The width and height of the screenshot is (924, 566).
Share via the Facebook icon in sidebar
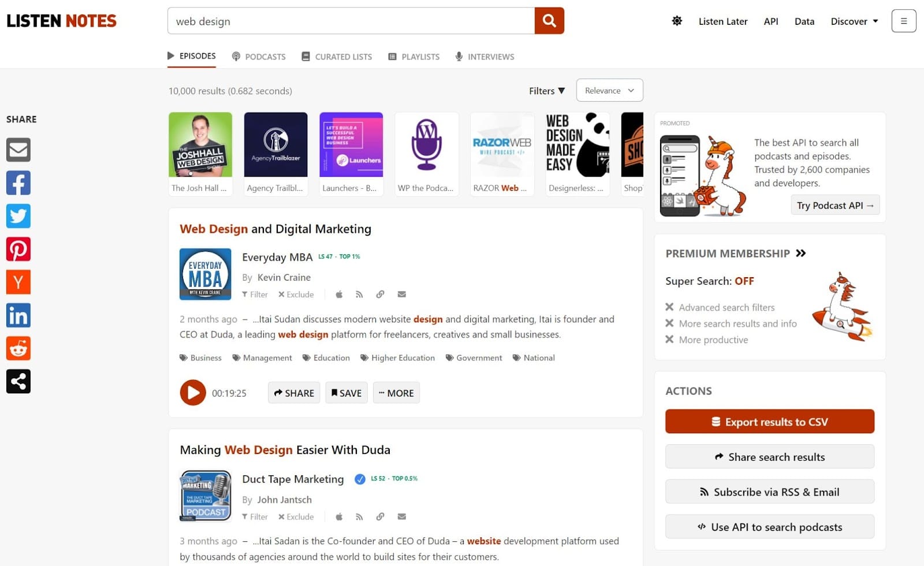[18, 183]
